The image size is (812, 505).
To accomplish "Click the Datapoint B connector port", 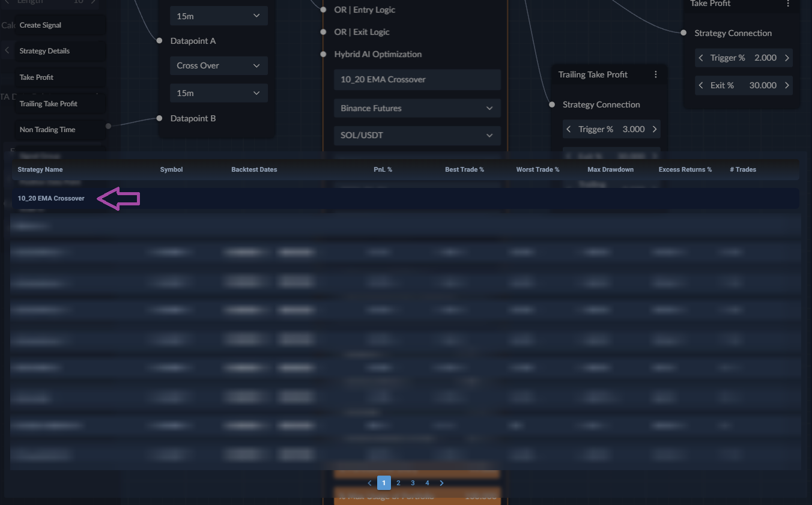I will pyautogui.click(x=159, y=118).
